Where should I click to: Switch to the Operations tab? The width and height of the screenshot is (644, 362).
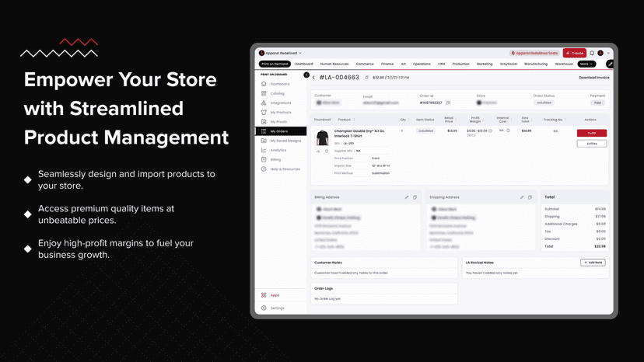(422, 64)
